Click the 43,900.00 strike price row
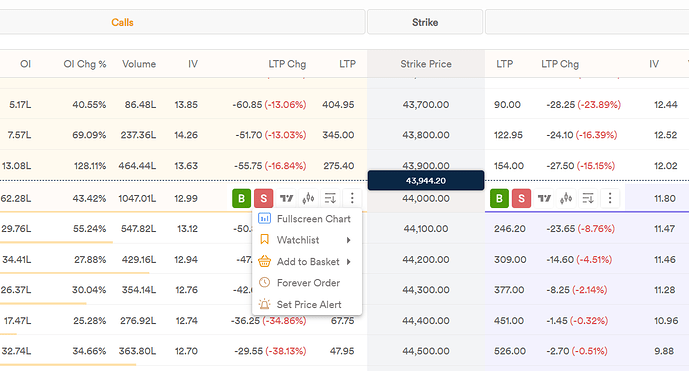Screen dimensions: 689x371 pyautogui.click(x=426, y=166)
